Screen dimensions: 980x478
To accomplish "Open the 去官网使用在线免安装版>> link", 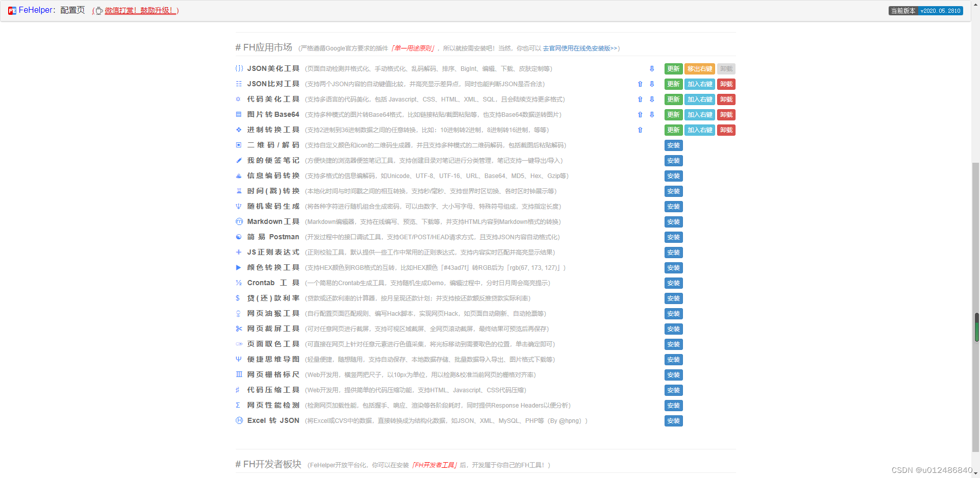I will point(579,48).
